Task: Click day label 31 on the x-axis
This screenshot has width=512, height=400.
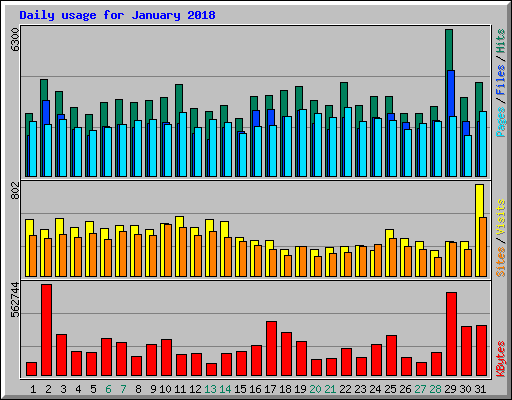Action: (480, 389)
